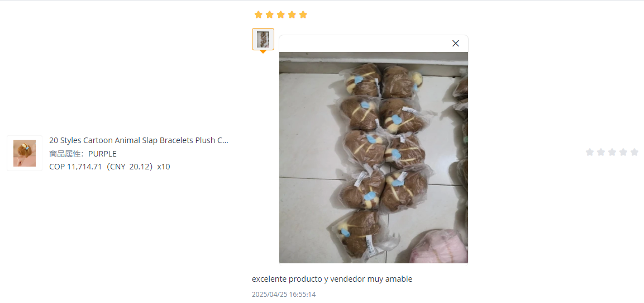Click the third yellow rating star
The height and width of the screenshot is (303, 644).
pos(281,15)
